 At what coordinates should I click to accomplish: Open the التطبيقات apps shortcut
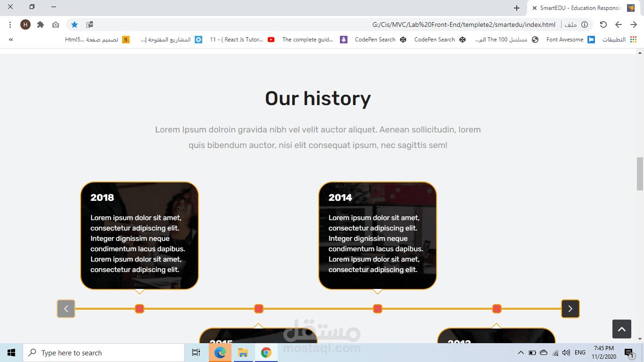pos(619,40)
